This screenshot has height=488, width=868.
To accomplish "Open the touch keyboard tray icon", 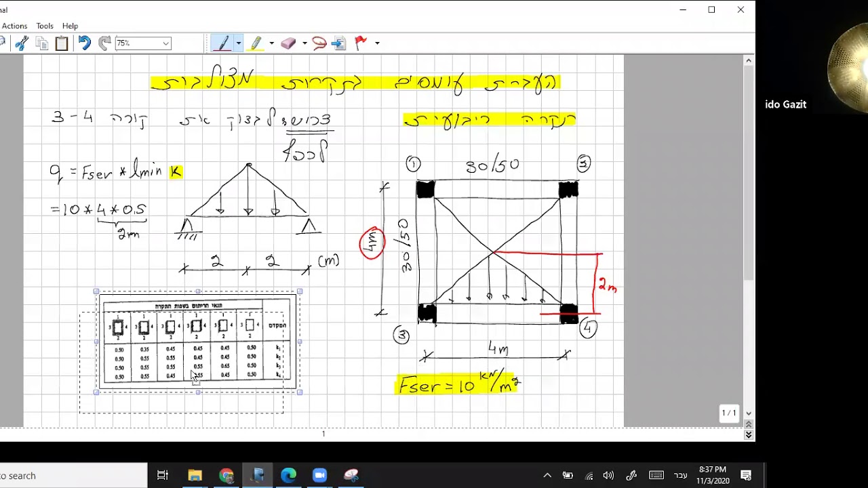I will coord(656,476).
